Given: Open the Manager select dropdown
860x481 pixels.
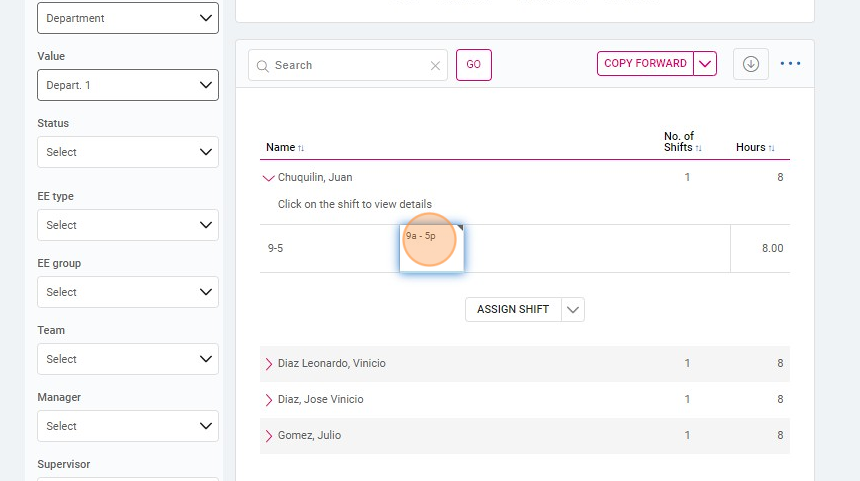Looking at the screenshot, I should (x=128, y=426).
